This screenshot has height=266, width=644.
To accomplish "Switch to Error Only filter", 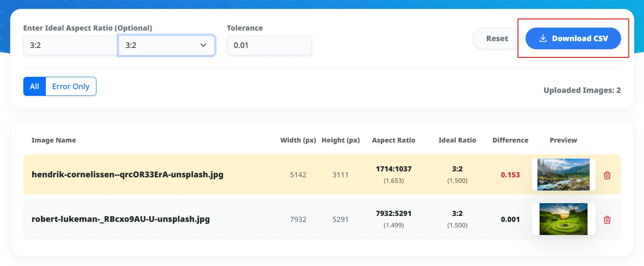I will click(71, 87).
